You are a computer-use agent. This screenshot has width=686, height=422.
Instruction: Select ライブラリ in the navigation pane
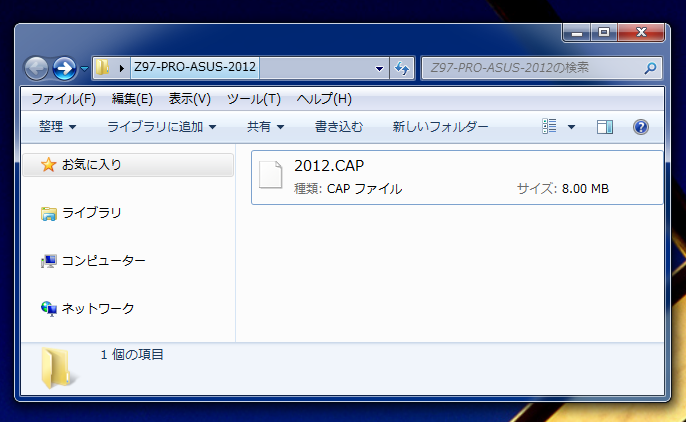click(91, 213)
